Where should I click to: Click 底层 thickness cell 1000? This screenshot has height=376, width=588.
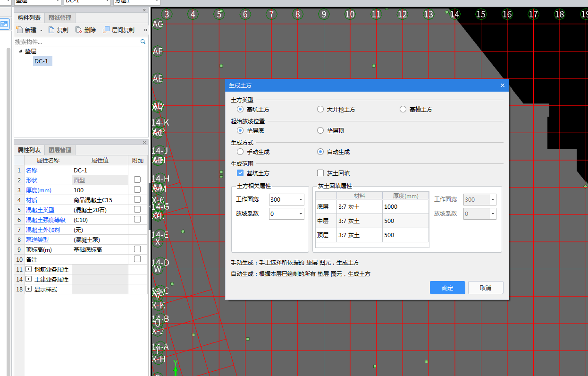coord(405,206)
